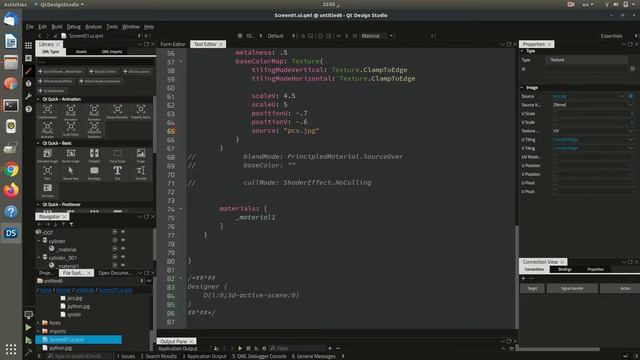Image resolution: width=640 pixels, height=360 pixels.
Task: Expand imports folder in file system
Action: 39,331
